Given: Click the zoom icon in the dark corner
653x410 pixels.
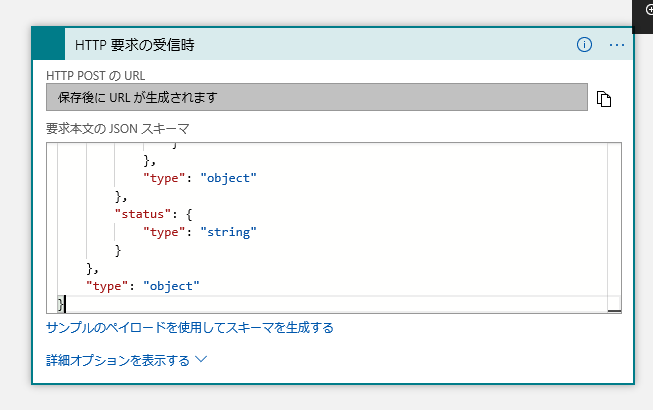Looking at the screenshot, I should [648, 10].
